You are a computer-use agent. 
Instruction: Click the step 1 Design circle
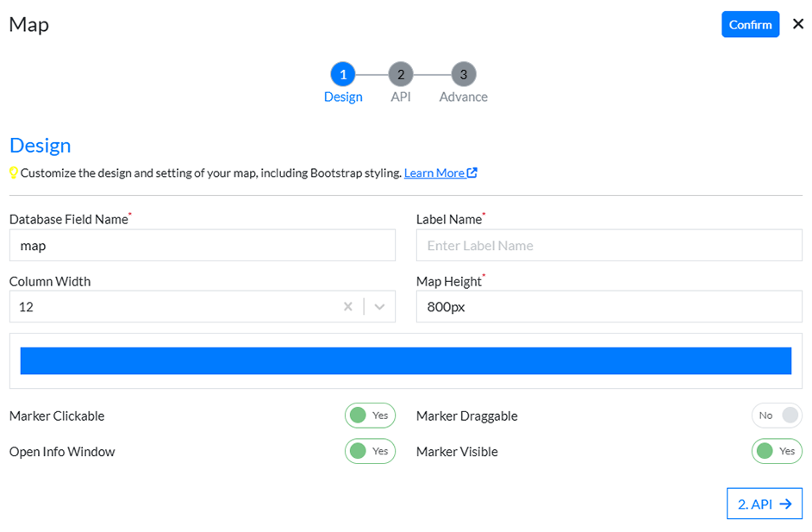point(343,74)
